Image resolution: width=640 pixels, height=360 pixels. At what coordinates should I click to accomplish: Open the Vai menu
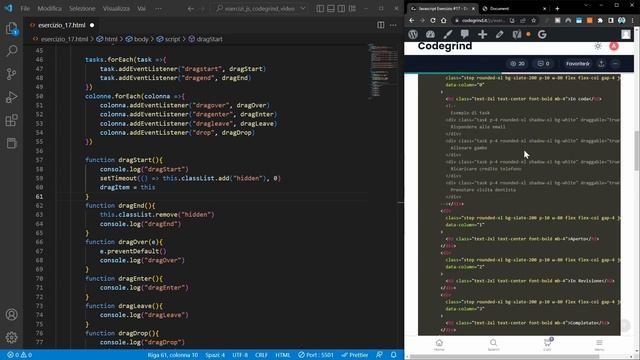click(x=141, y=8)
